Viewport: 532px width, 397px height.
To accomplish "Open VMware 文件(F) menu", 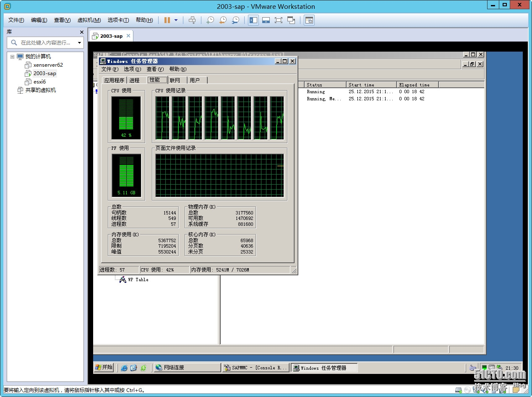I will [x=16, y=20].
